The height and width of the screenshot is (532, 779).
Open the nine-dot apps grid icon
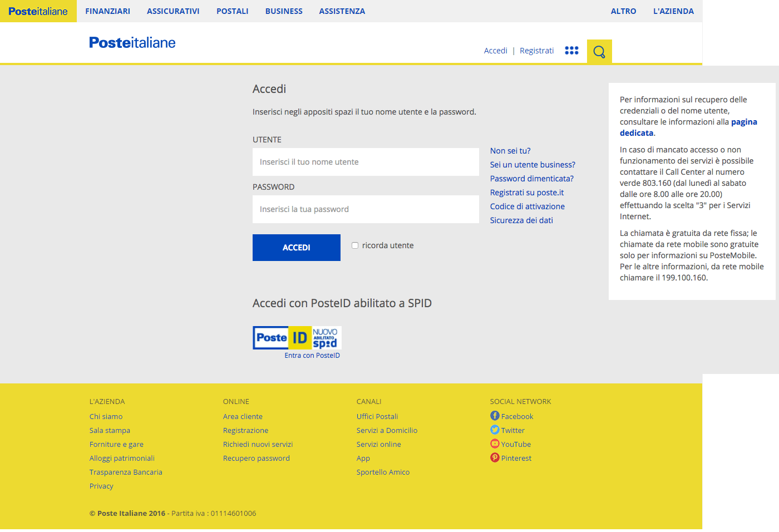pyautogui.click(x=571, y=50)
